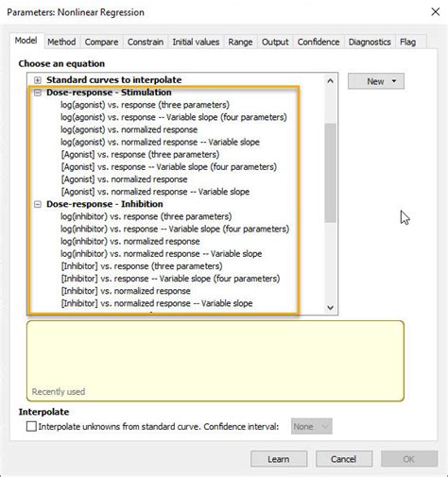The width and height of the screenshot is (448, 477).
Task: Choose log(agonist) vs. normalized response -- Variable slope
Action: coord(160,143)
